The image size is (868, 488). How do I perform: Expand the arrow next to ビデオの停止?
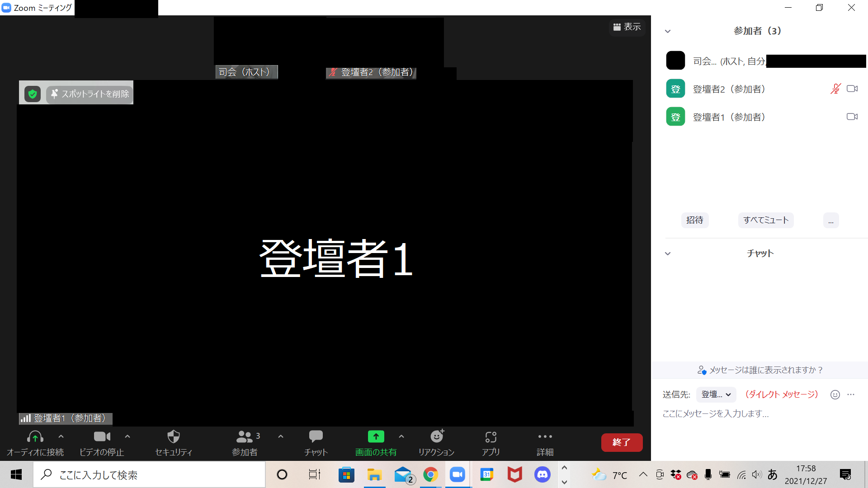127,436
